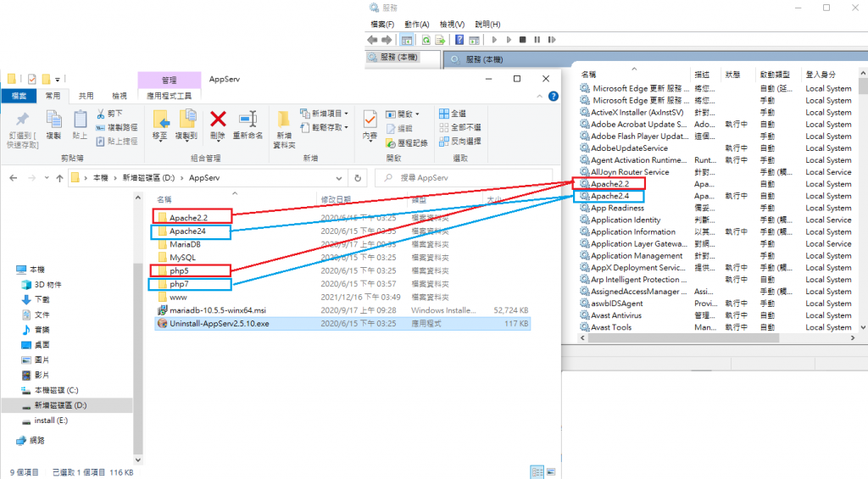Select mariadb-10.5.5-winx64.msi file
This screenshot has height=479, width=868.
[218, 310]
